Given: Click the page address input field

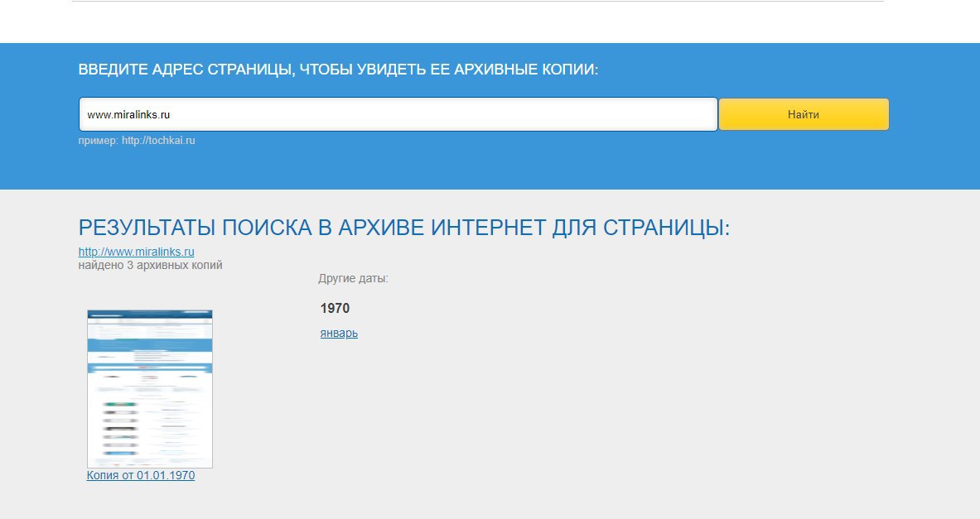Looking at the screenshot, I should point(398,114).
